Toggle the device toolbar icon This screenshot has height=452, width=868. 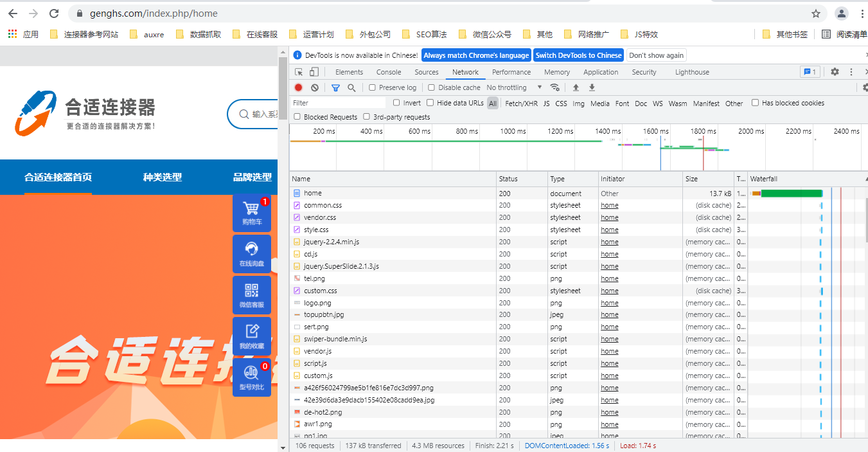[314, 72]
